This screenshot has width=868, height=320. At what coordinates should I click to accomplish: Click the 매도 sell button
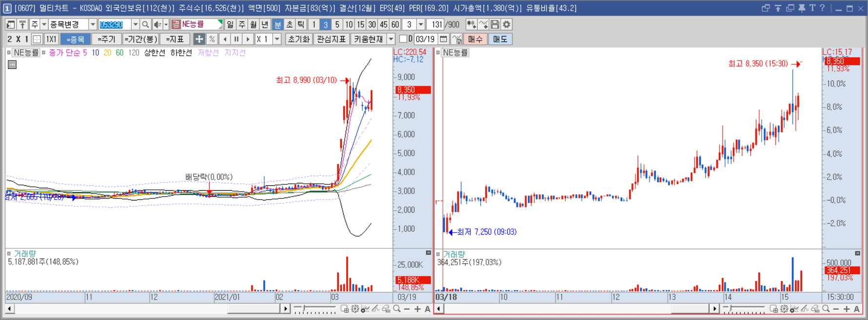[500, 39]
